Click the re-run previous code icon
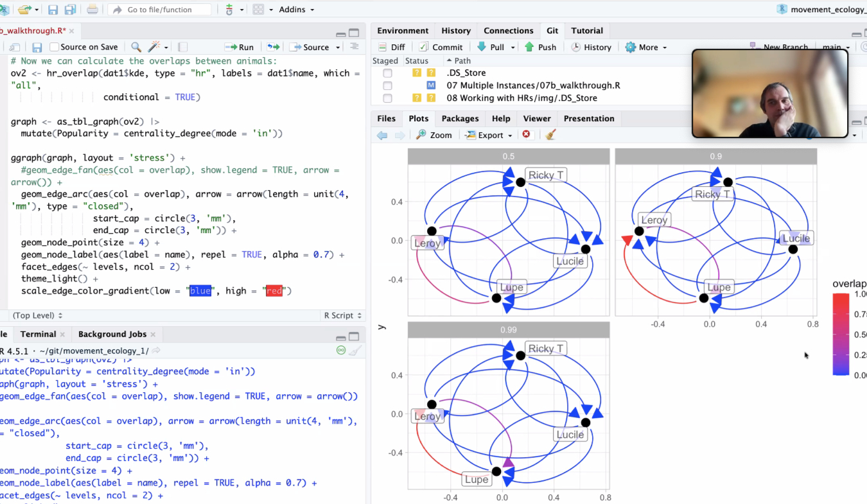The image size is (867, 504). click(x=274, y=47)
